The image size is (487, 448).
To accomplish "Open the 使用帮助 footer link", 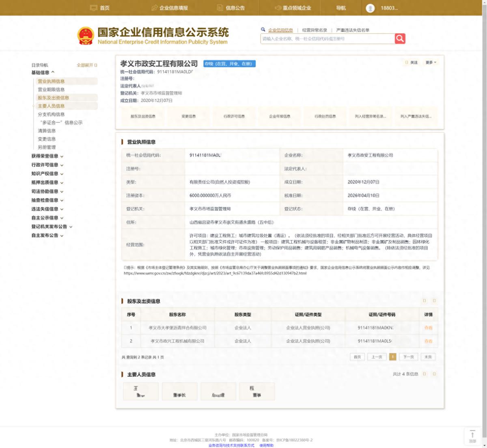I will tap(267, 445).
